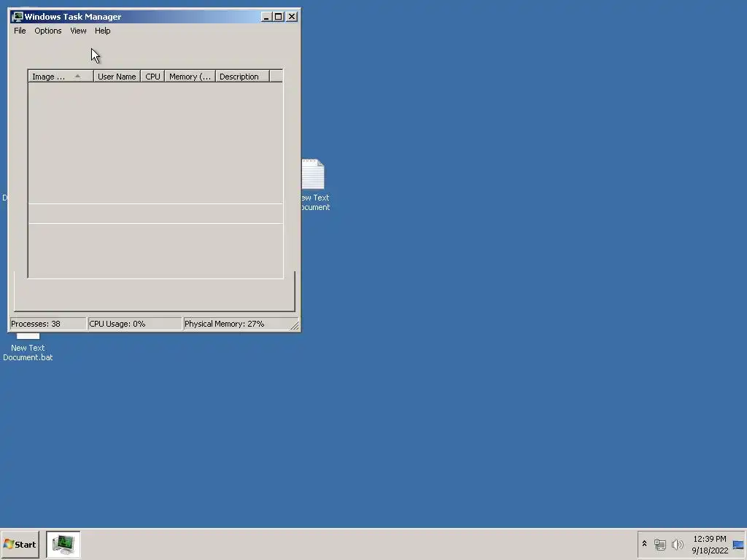Sort by Memory column header

(x=190, y=76)
